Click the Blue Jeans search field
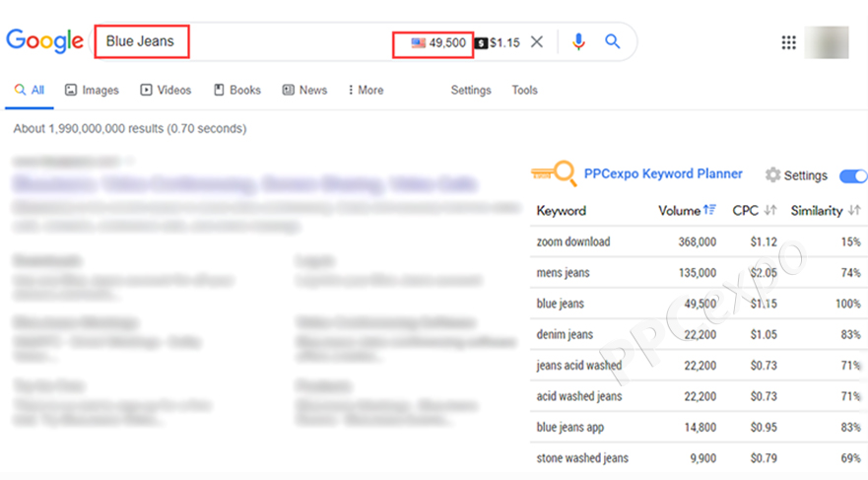The width and height of the screenshot is (868, 480). coord(246,42)
